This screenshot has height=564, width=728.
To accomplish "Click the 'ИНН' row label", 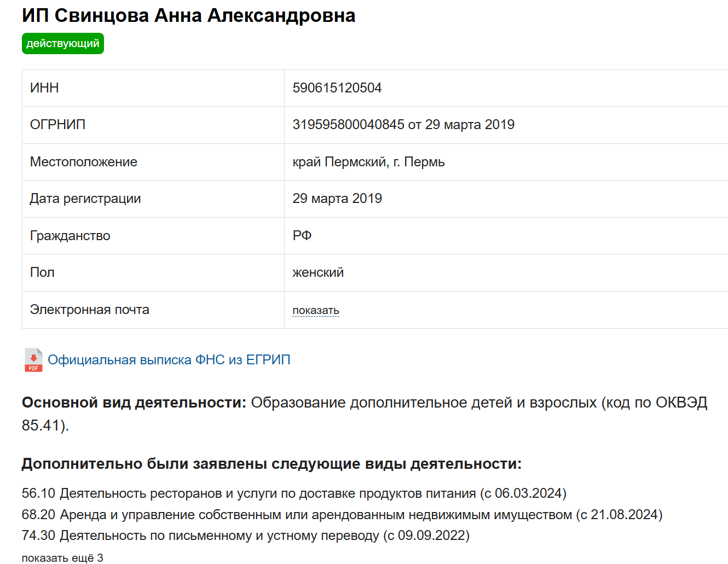I will 44,88.
